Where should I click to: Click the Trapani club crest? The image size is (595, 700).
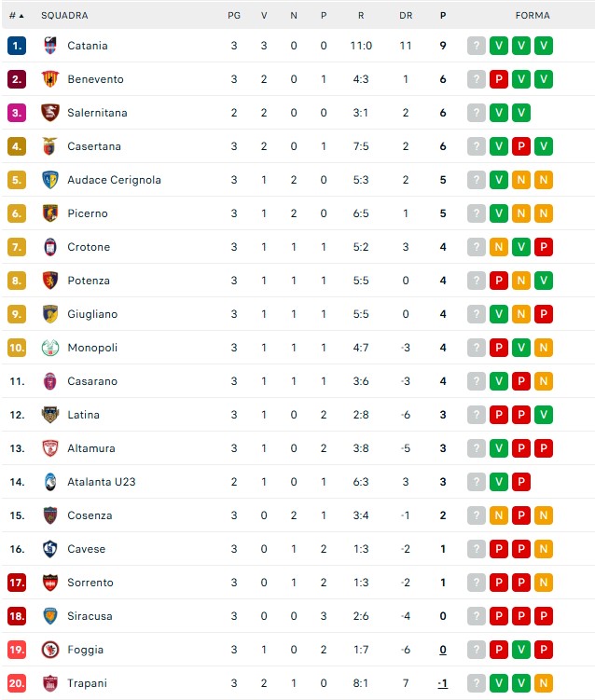(x=50, y=683)
